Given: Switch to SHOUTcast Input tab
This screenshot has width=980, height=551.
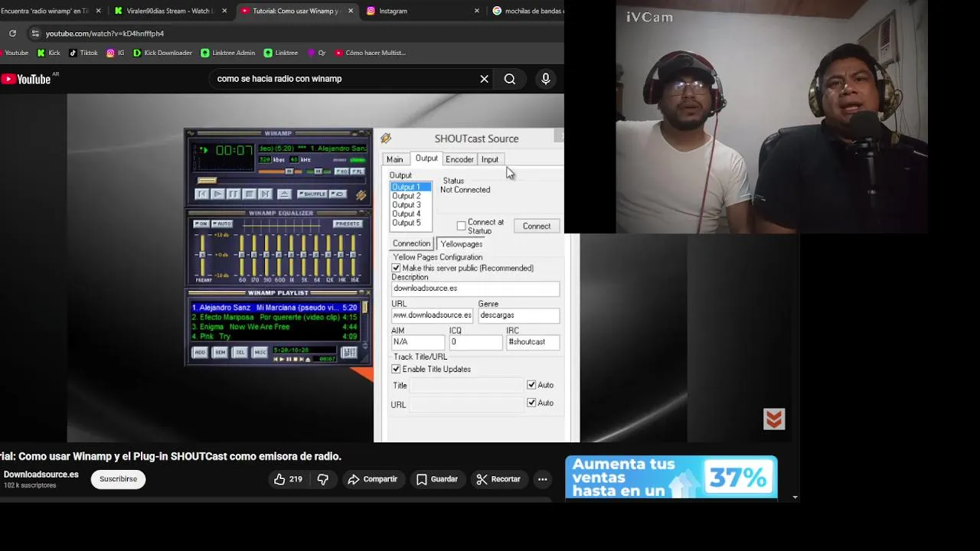Looking at the screenshot, I should tap(489, 159).
